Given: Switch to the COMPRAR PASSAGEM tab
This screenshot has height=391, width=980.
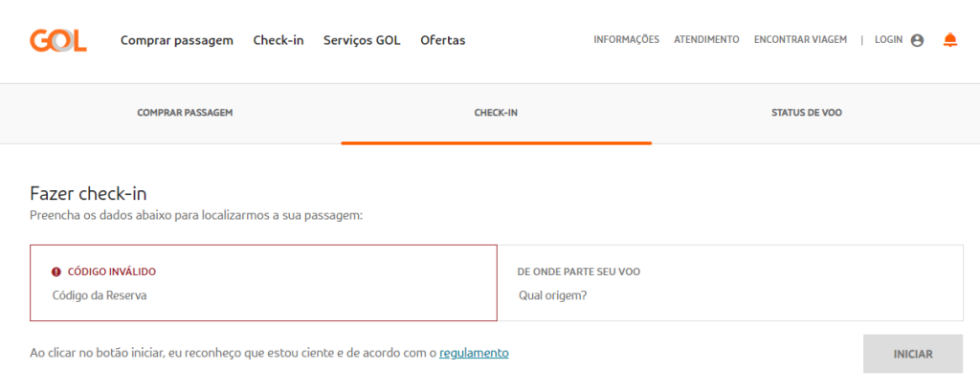Looking at the screenshot, I should point(185,113).
